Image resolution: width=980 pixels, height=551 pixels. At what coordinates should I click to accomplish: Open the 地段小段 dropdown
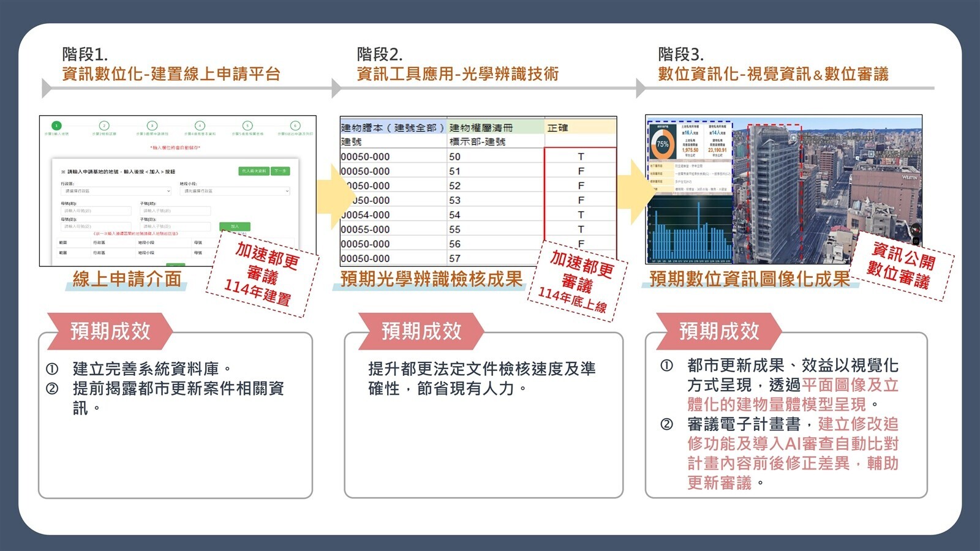(x=234, y=190)
